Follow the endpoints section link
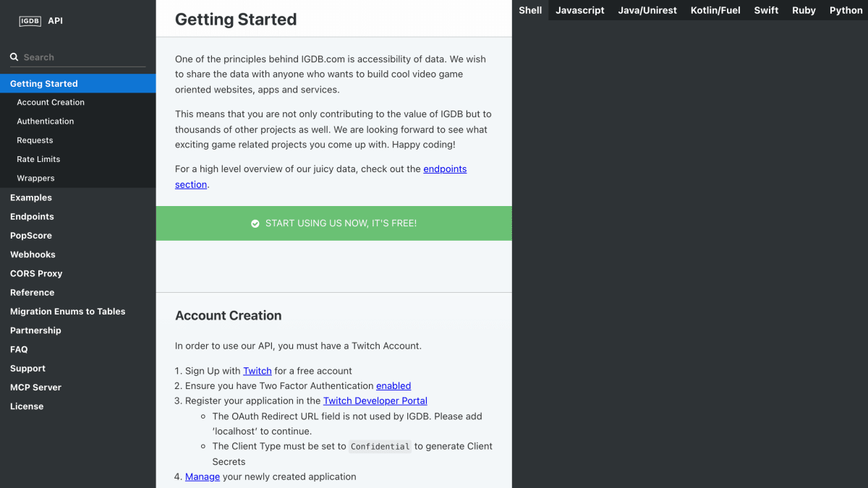This screenshot has height=488, width=868. tap(445, 169)
